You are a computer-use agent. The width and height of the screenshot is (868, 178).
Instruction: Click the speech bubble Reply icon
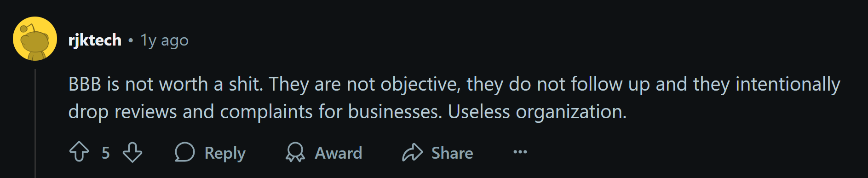185,152
